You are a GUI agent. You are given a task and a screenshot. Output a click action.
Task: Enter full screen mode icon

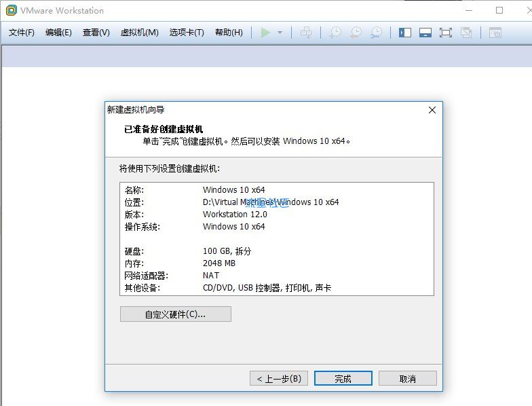click(445, 33)
